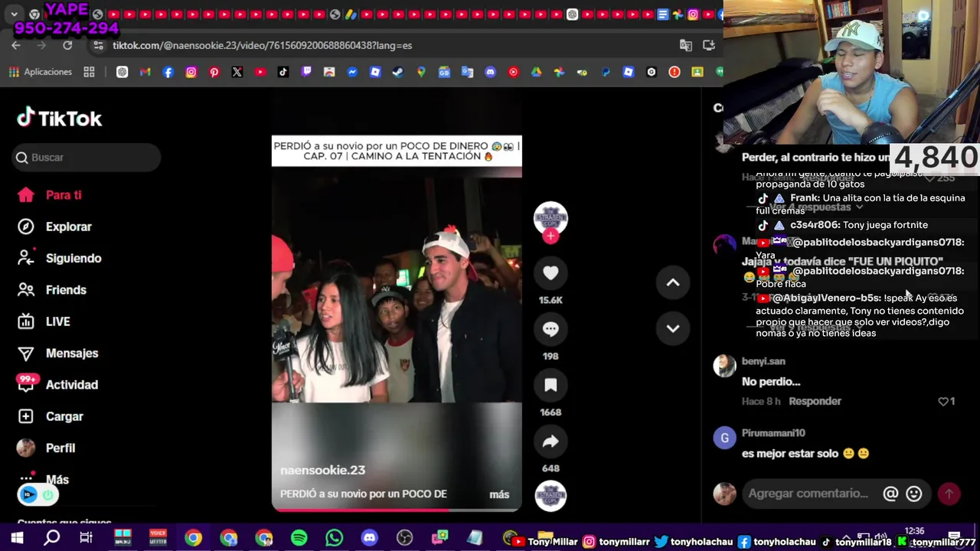
Task: Seek the red video progress bar
Action: (397, 510)
